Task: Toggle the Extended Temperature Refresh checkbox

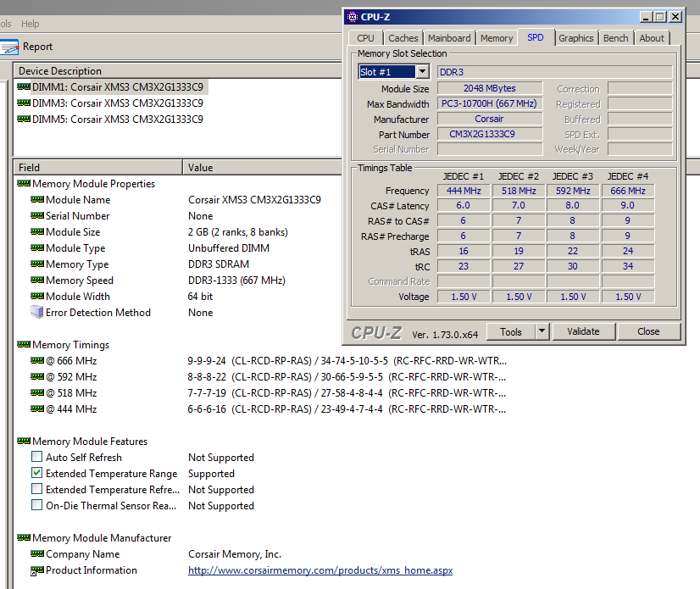Action: coord(37,488)
